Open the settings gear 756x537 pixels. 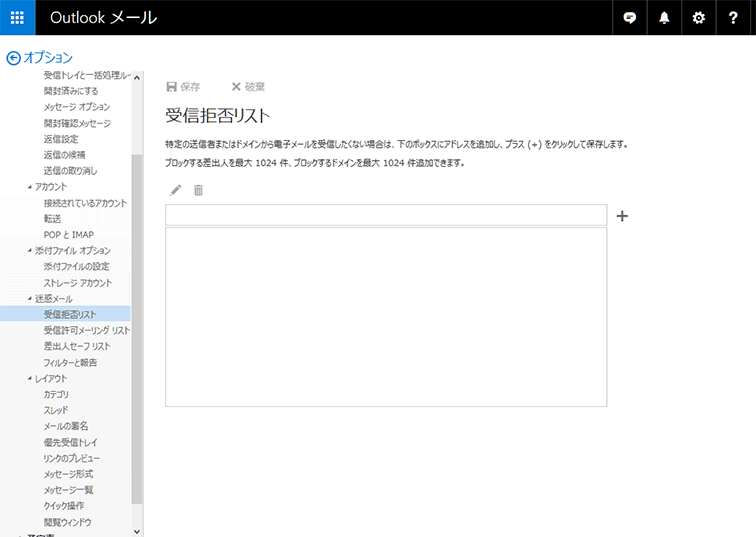click(698, 18)
